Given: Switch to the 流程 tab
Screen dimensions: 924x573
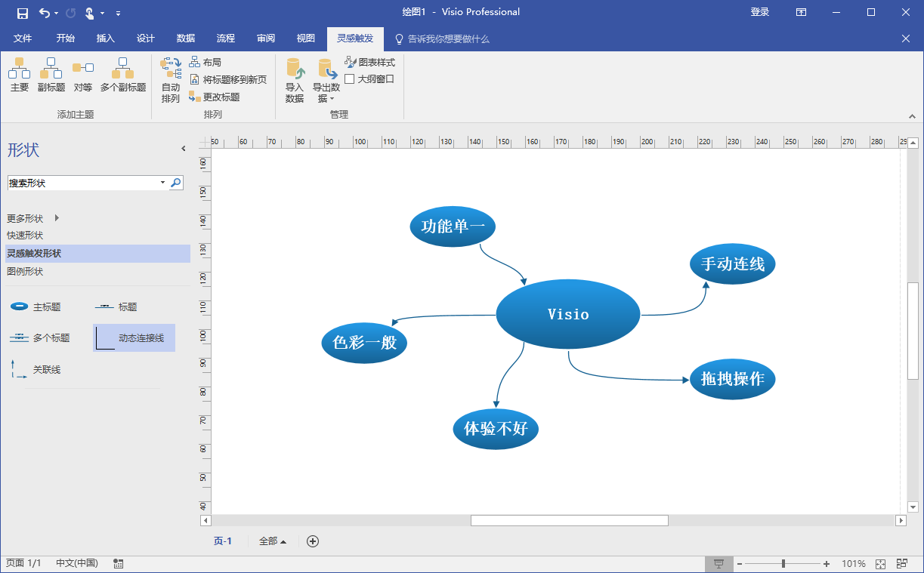Looking at the screenshot, I should coord(226,39).
